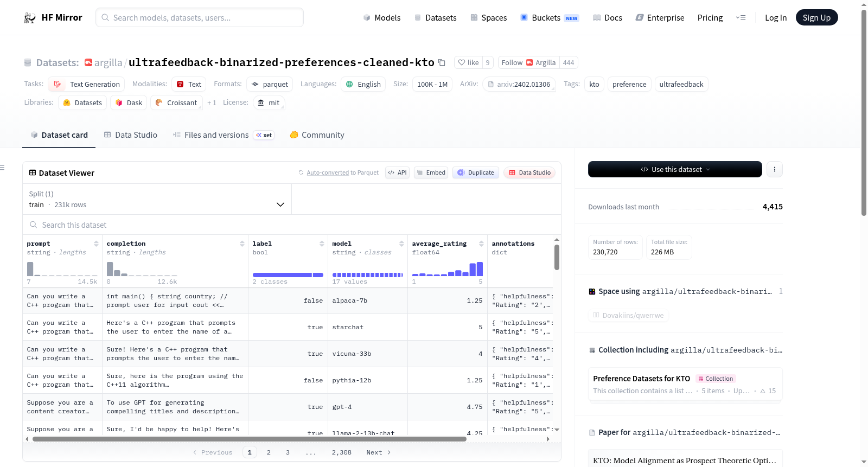Open Buckets in the top navigation

point(550,18)
